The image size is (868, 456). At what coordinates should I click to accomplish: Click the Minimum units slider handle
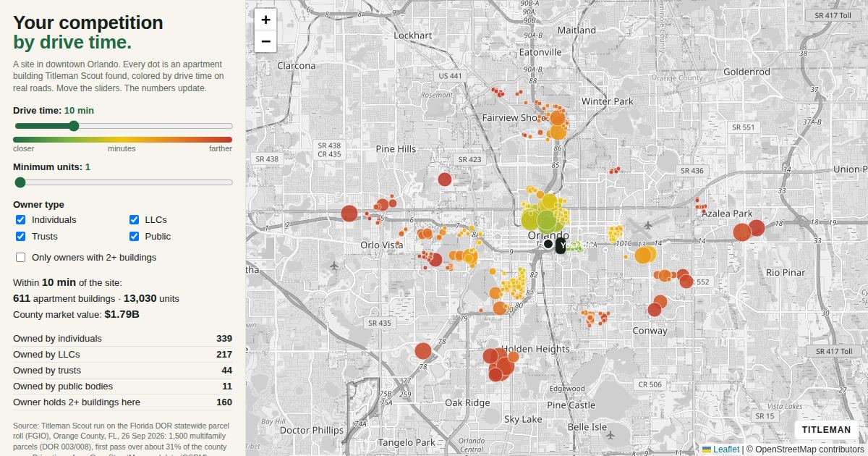[x=20, y=182]
